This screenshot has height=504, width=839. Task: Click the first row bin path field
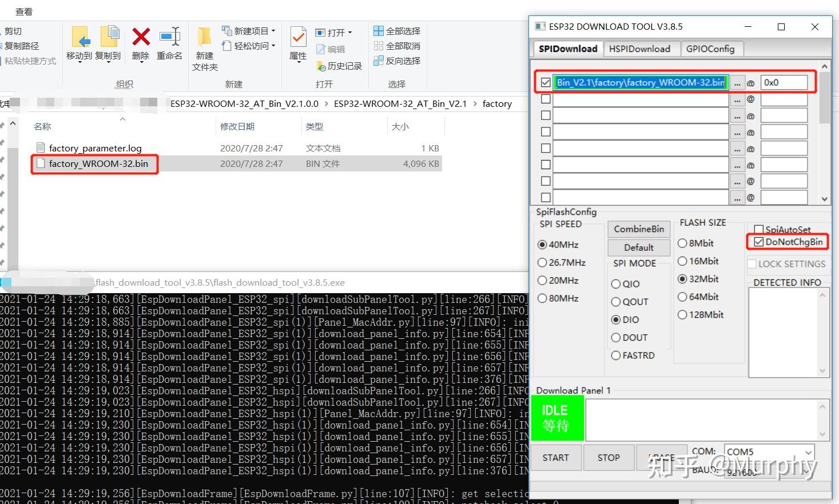[641, 82]
